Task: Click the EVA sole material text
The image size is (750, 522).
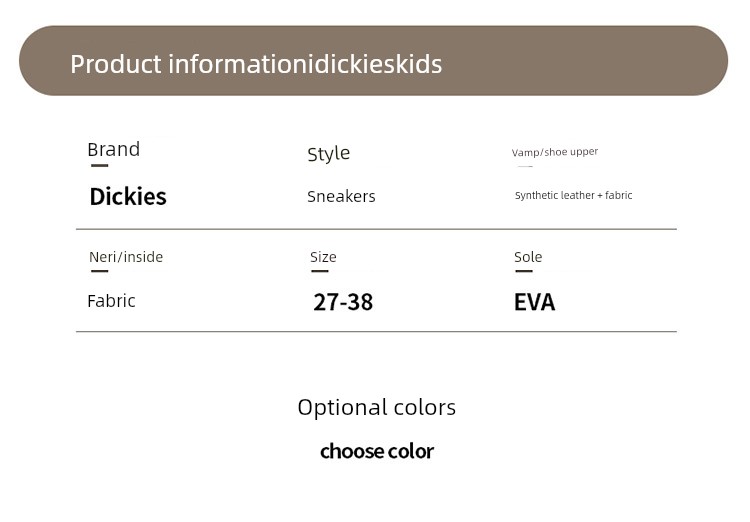Action: pyautogui.click(x=535, y=302)
